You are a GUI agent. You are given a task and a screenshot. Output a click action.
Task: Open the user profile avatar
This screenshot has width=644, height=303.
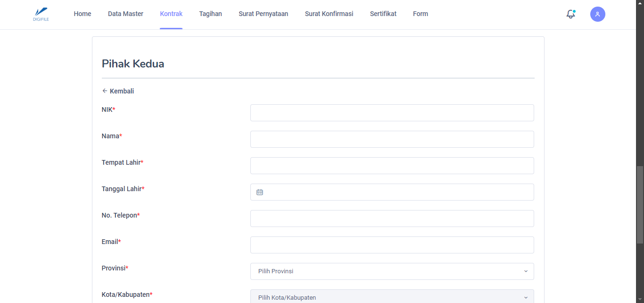pos(597,14)
